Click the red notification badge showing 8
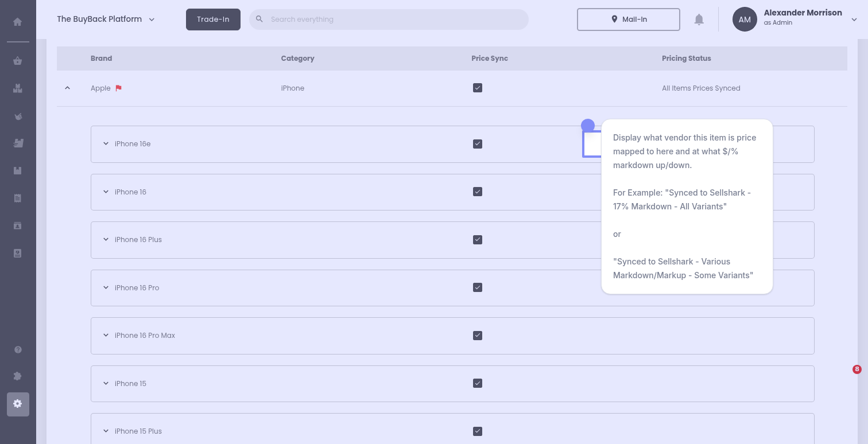The width and height of the screenshot is (868, 444). 857,369
